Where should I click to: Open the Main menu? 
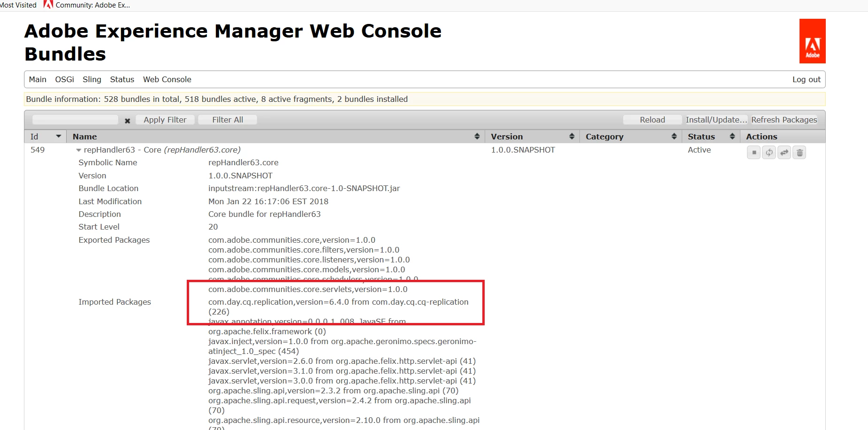tap(38, 79)
